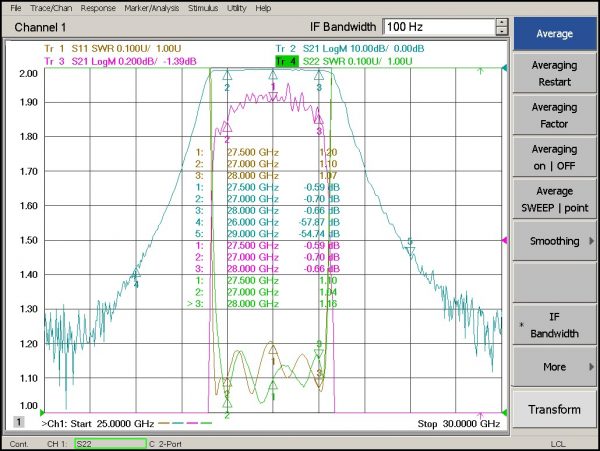Viewport: 600px width, 451px height.
Task: Expand the Smoothing submenu
Action: [x=554, y=241]
